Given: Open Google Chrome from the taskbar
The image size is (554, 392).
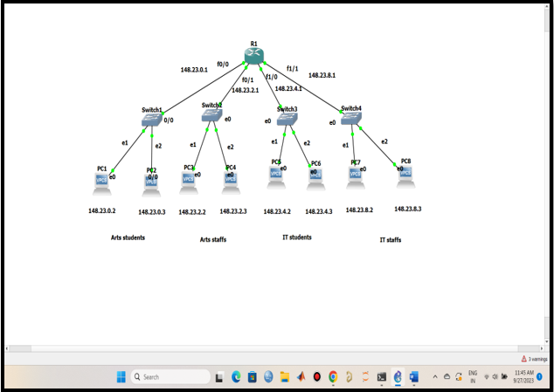Looking at the screenshot, I should coord(333,377).
